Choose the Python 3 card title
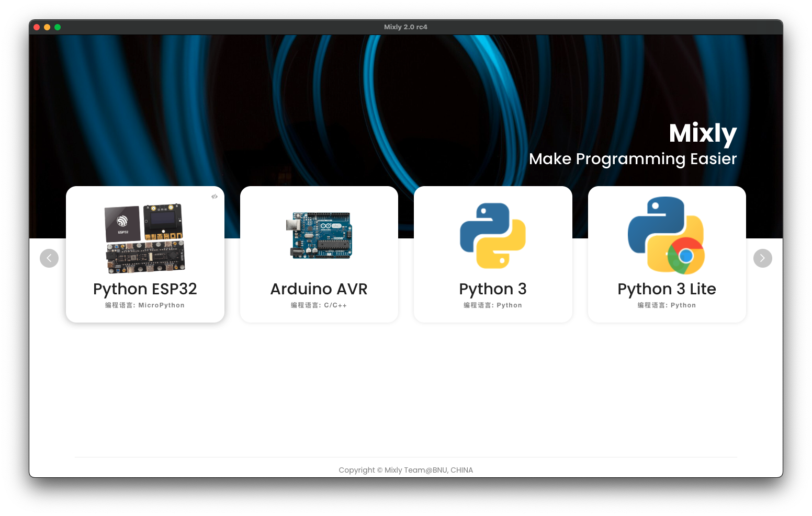The height and width of the screenshot is (516, 812). [x=493, y=289]
